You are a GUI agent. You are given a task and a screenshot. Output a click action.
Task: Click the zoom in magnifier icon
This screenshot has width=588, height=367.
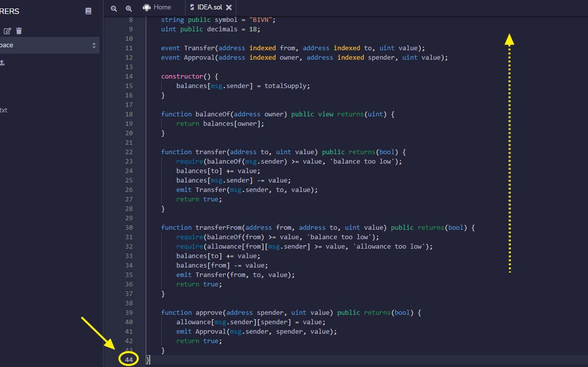click(129, 8)
